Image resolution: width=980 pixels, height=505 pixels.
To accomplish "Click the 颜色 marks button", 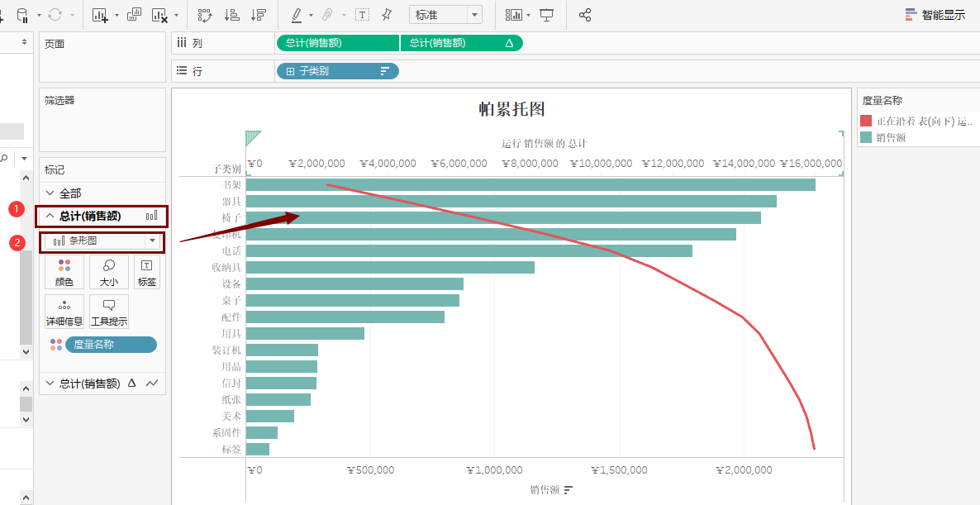I will [64, 273].
